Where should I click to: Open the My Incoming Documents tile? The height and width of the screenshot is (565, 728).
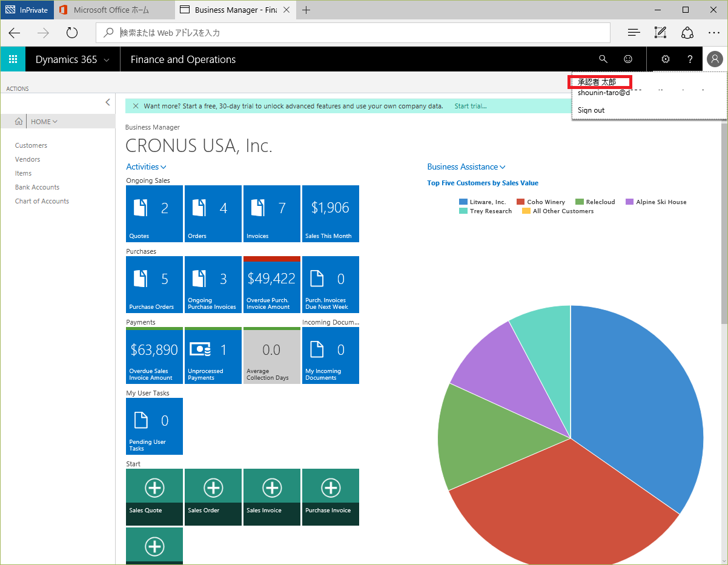(331, 355)
